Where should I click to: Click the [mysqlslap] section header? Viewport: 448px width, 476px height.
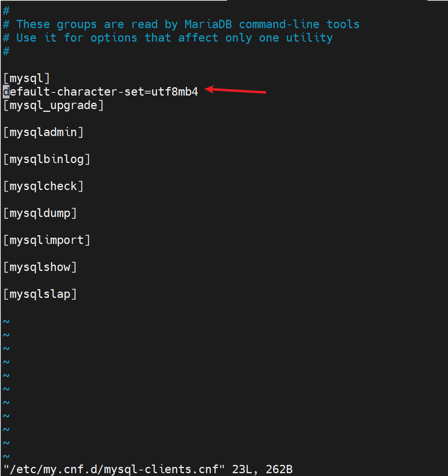pyautogui.click(x=40, y=294)
